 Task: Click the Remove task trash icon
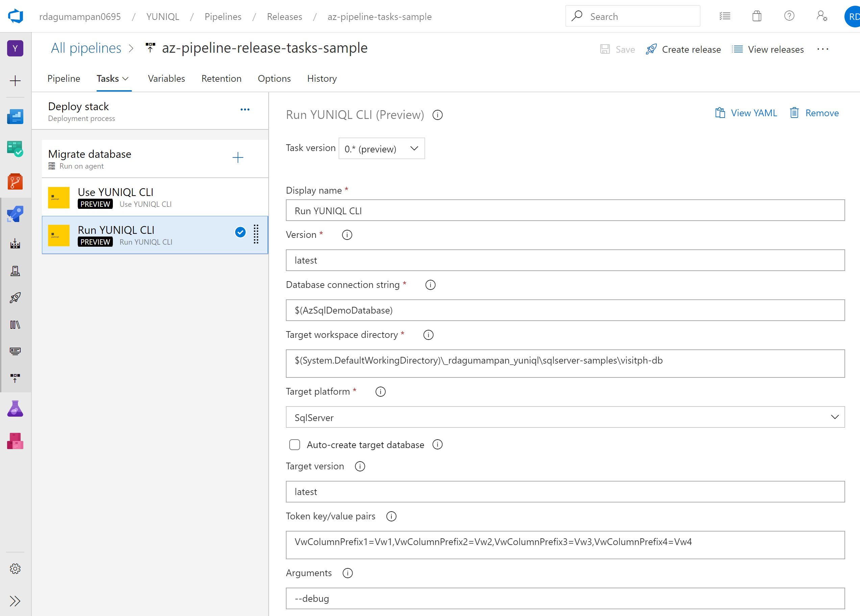click(x=794, y=113)
